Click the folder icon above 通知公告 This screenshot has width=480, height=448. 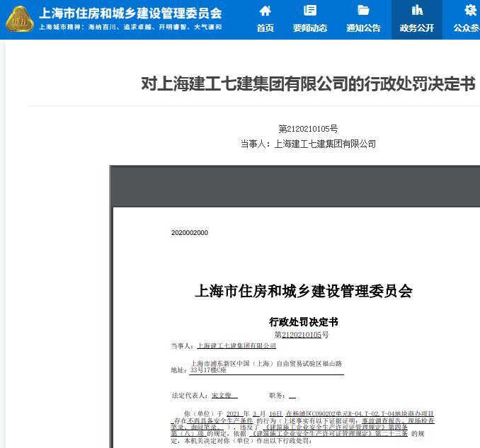click(363, 11)
